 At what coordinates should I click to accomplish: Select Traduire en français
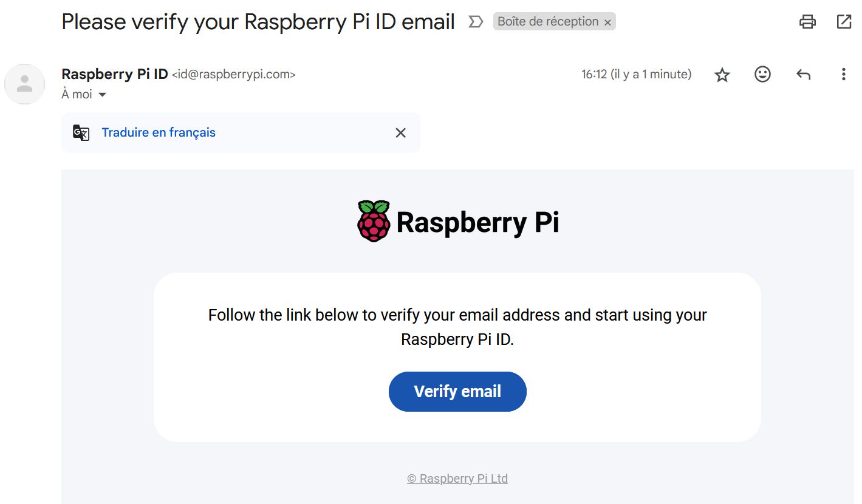coord(159,132)
